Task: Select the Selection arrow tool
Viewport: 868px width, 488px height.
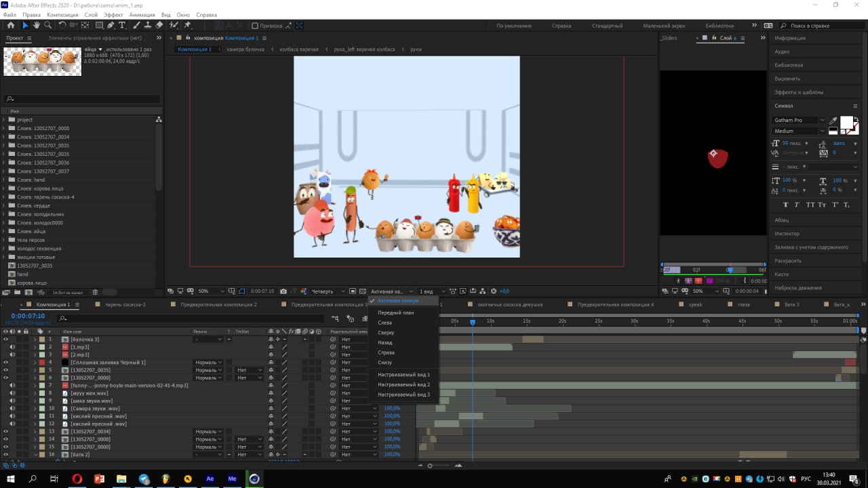Action: pyautogui.click(x=25, y=25)
